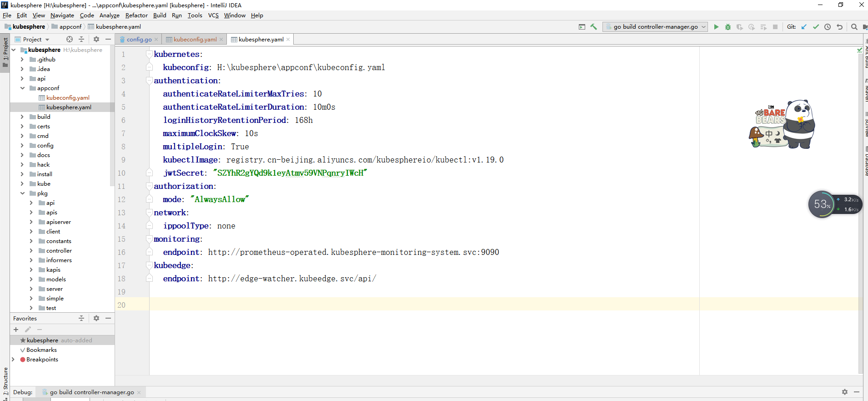Click the kubesphere root breadcrumb
Screen dimensions: 868x401
pos(25,27)
